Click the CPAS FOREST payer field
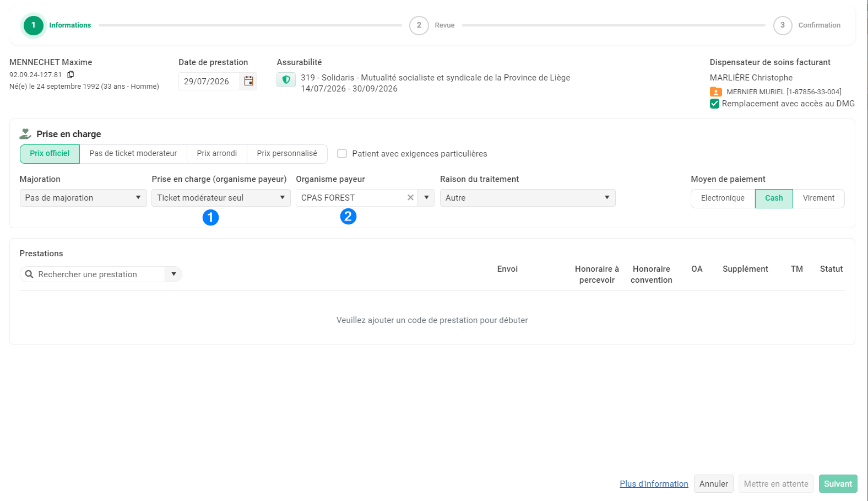This screenshot has height=501, width=868. 352,198
